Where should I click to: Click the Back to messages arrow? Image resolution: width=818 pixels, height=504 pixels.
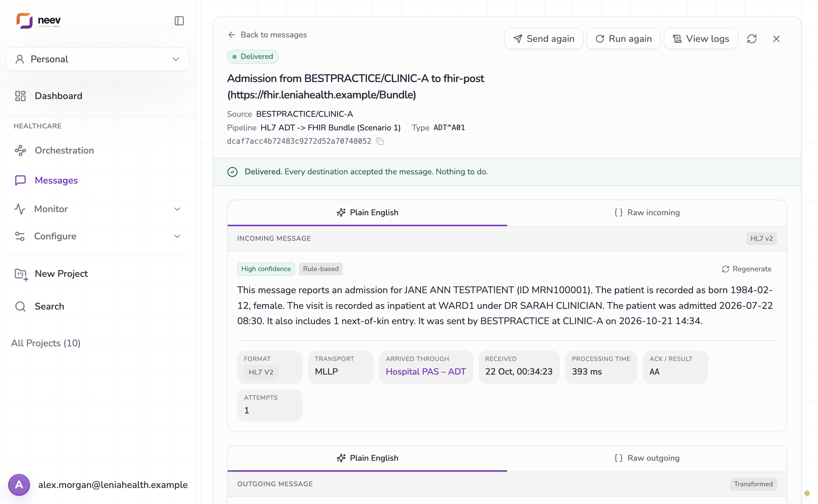click(232, 35)
